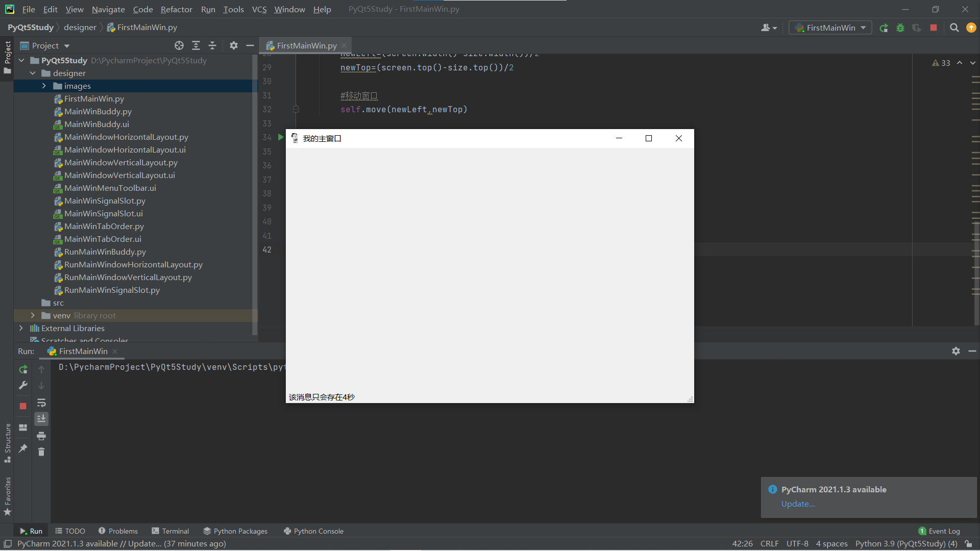Screen dimensions: 980x551
Task: Open Project panel settings gear
Action: [x=234, y=45]
